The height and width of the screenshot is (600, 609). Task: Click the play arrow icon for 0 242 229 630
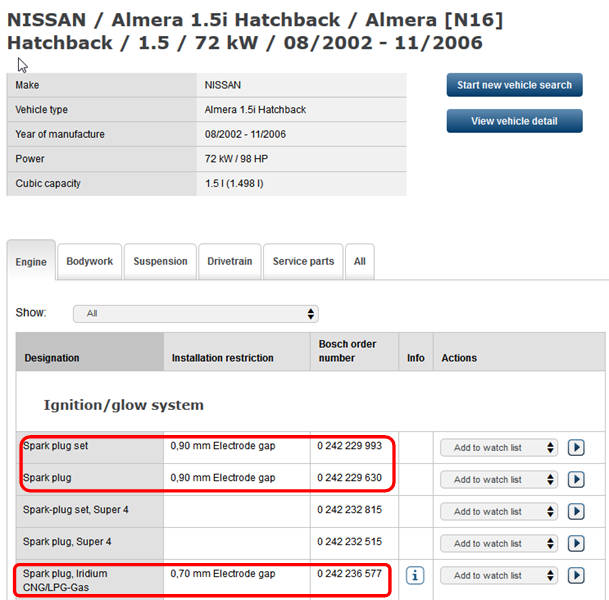click(576, 479)
